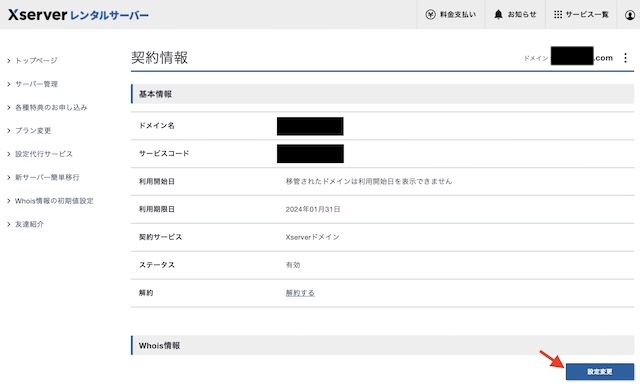
Task: Click the ドメイン名 row label
Action: (157, 126)
